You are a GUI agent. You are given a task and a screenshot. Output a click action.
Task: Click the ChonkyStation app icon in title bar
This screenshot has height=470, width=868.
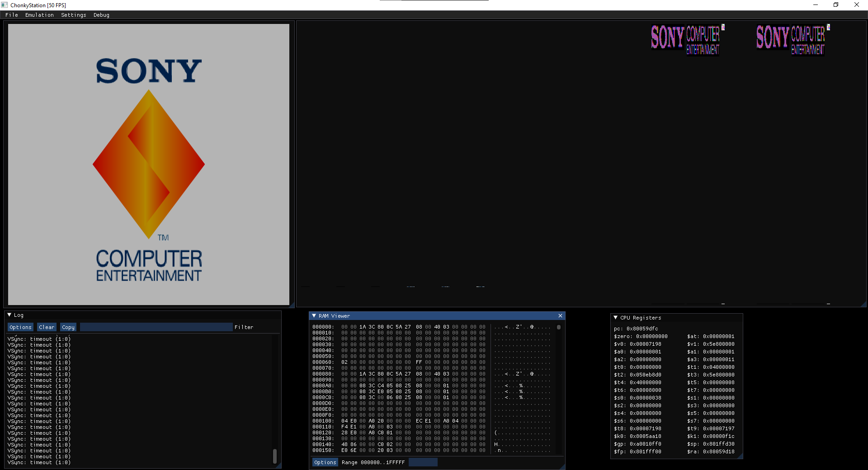(x=5, y=5)
